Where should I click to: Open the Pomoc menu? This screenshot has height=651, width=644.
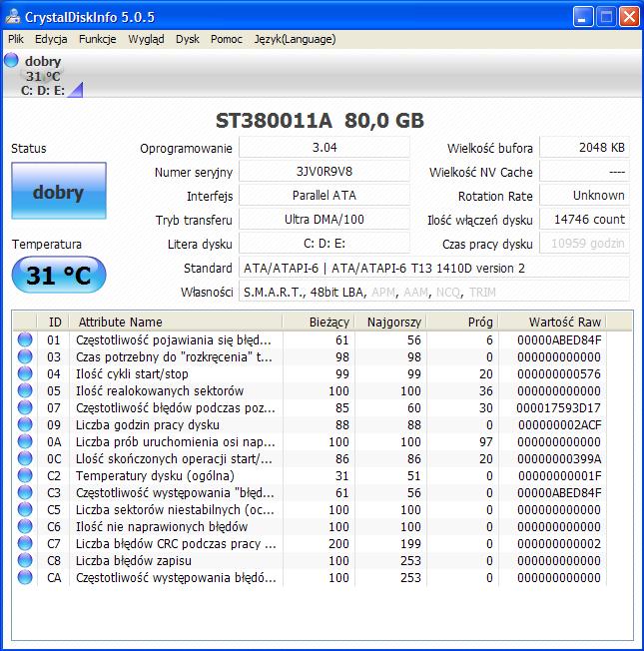227,39
